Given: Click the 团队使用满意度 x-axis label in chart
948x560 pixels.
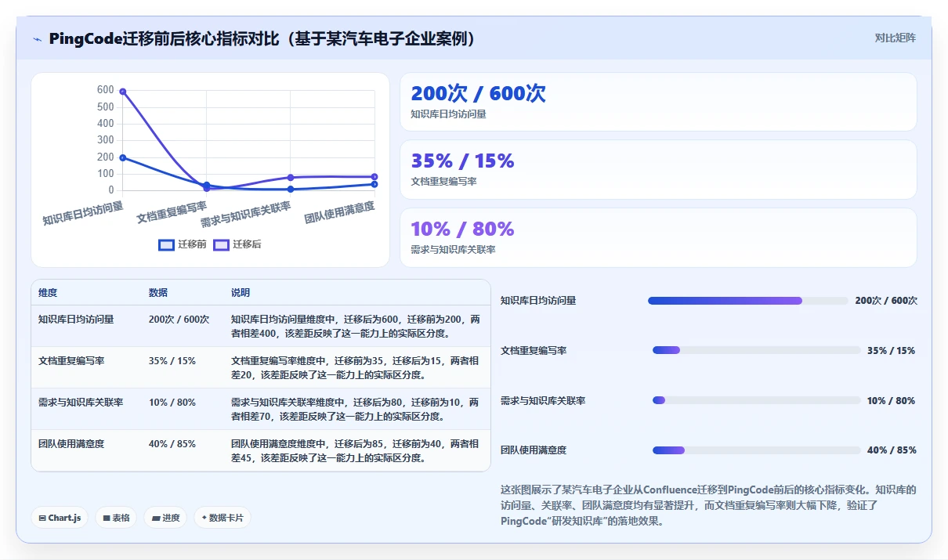Looking at the screenshot, I should click(x=339, y=212).
